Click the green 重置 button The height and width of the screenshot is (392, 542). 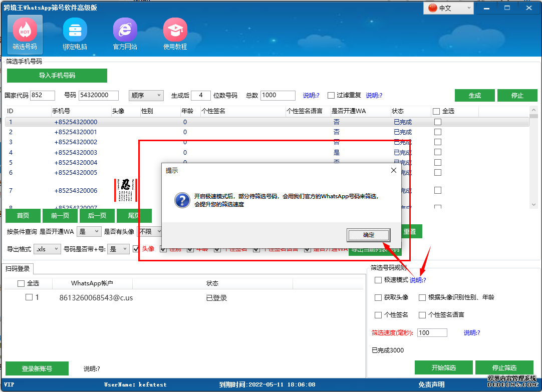(412, 231)
